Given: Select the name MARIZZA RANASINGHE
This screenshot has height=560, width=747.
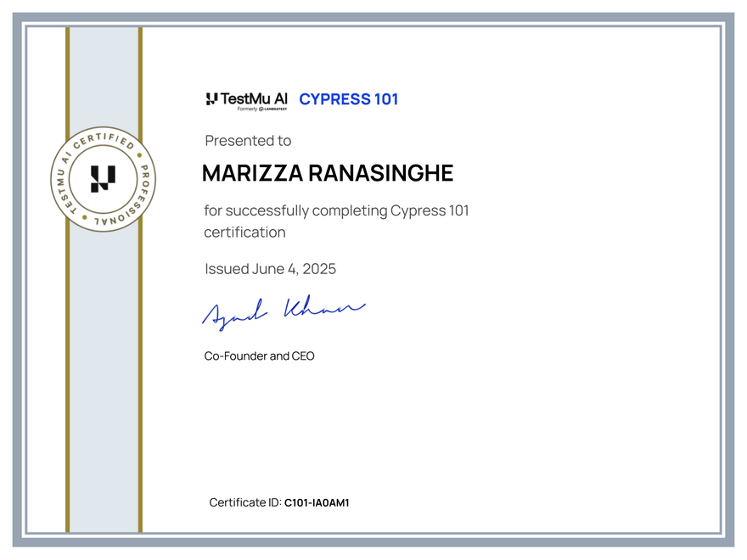Looking at the screenshot, I should click(x=328, y=173).
